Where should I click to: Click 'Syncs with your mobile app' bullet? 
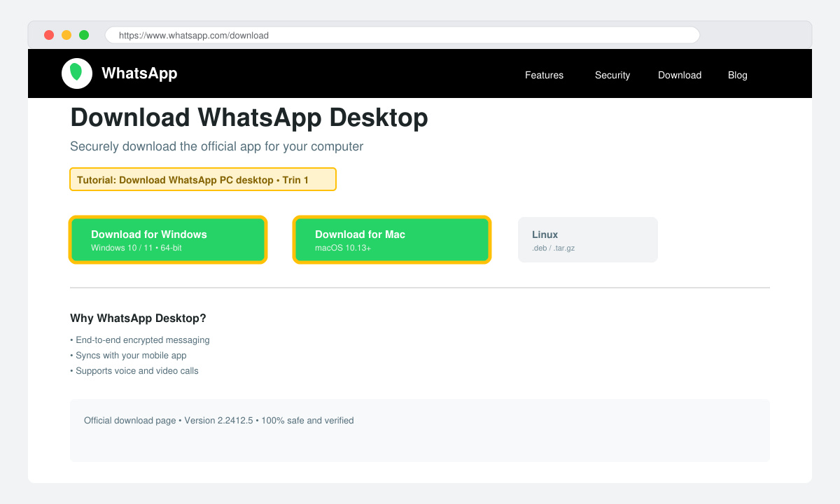[x=128, y=356]
